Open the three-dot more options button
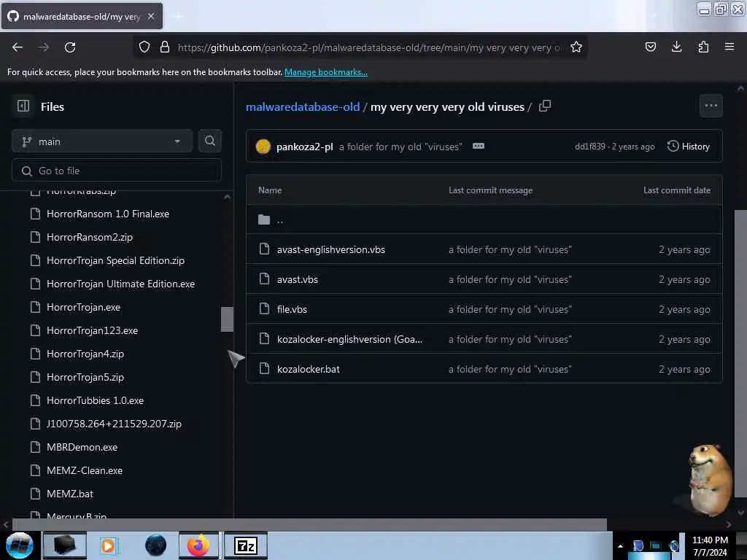The height and width of the screenshot is (560, 747). [x=711, y=106]
